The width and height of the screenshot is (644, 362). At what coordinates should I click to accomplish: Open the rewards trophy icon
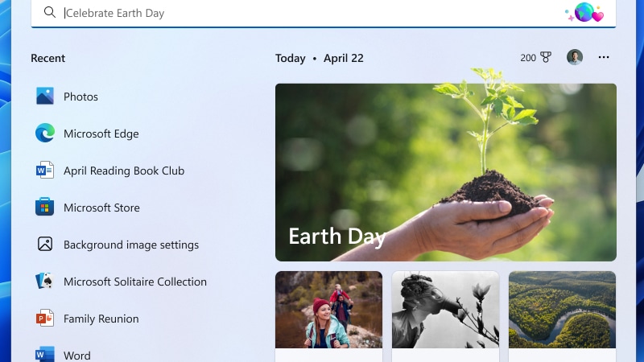tap(546, 58)
